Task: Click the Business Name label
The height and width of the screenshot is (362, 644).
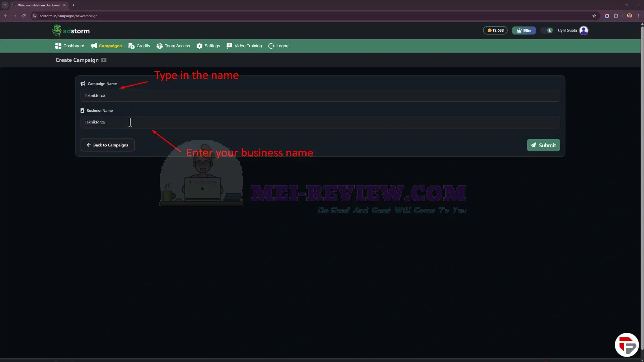Action: (x=100, y=111)
